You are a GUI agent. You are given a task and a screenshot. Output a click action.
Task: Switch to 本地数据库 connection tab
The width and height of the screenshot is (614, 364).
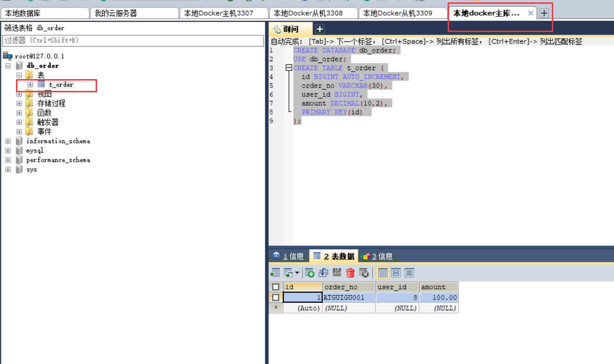click(45, 13)
